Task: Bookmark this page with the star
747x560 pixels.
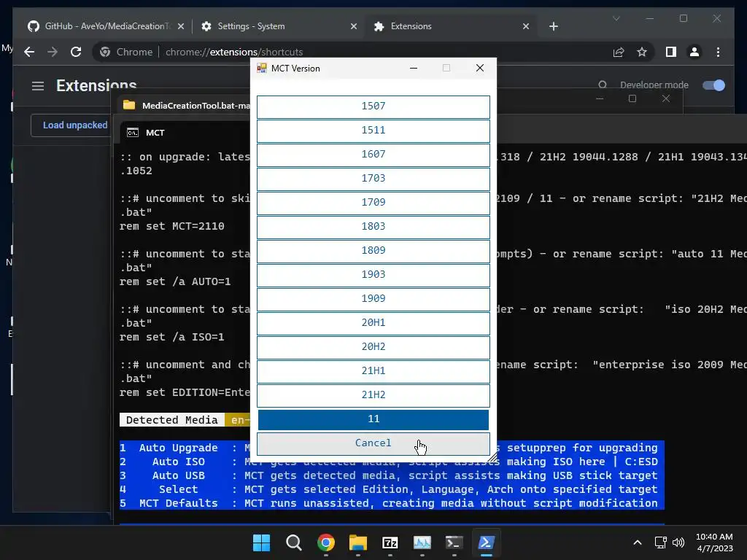Action: click(642, 52)
